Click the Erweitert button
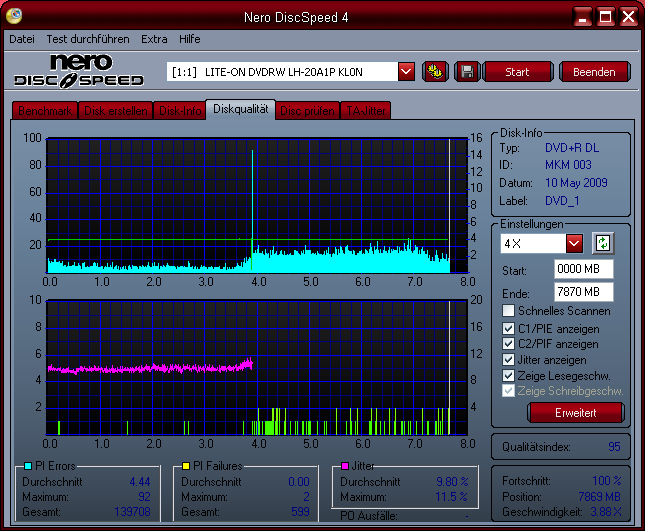Image resolution: width=645 pixels, height=531 pixels. pos(575,413)
